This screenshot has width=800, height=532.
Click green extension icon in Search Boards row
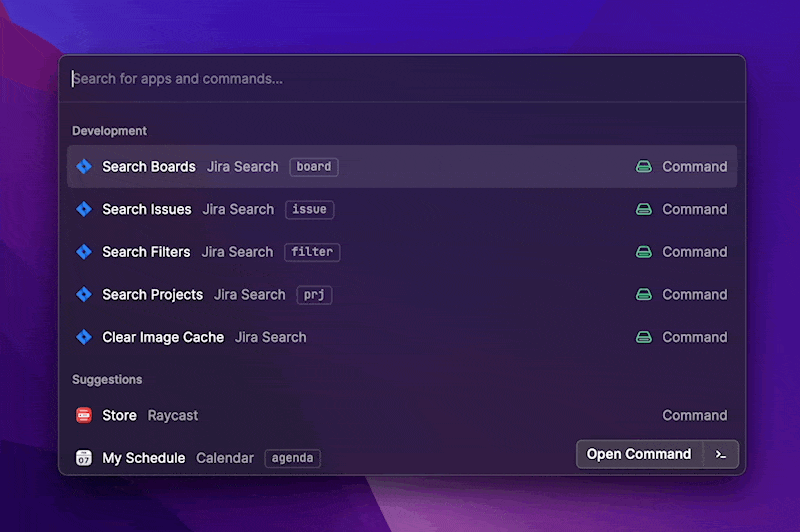point(643,166)
